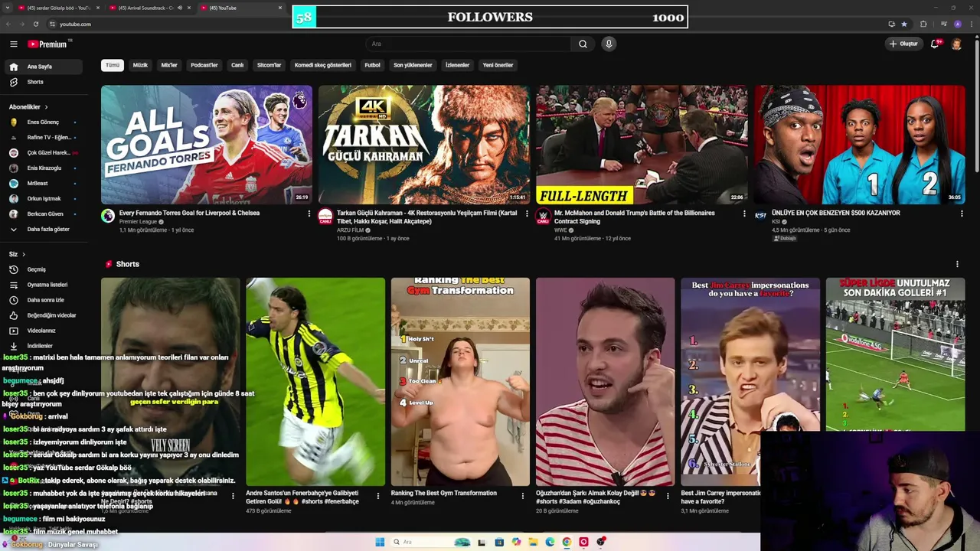This screenshot has width=980, height=551.
Task: Open Daha sonra izle watch later
Action: click(x=44, y=300)
